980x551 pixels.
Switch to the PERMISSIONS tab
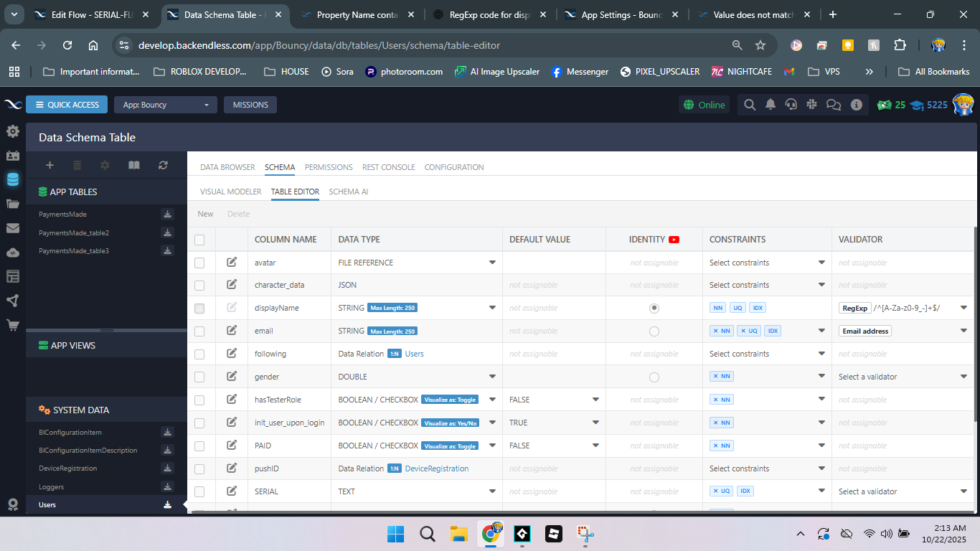click(329, 167)
